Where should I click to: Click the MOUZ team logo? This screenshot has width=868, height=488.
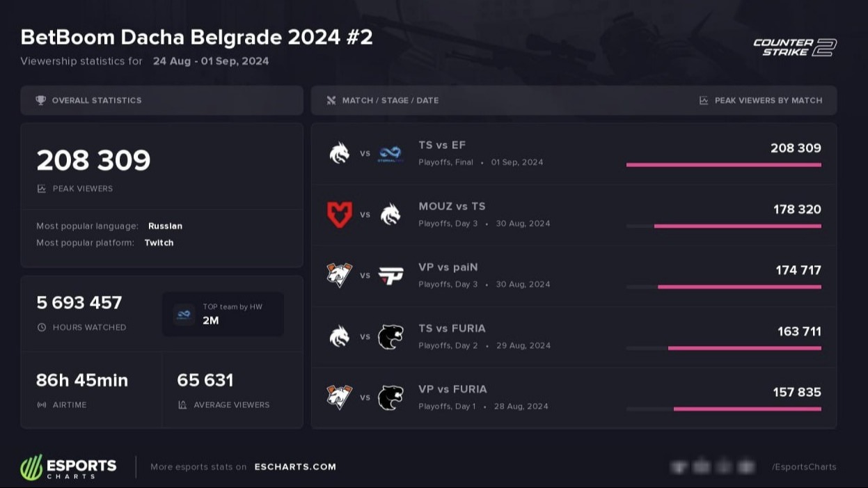(340, 214)
